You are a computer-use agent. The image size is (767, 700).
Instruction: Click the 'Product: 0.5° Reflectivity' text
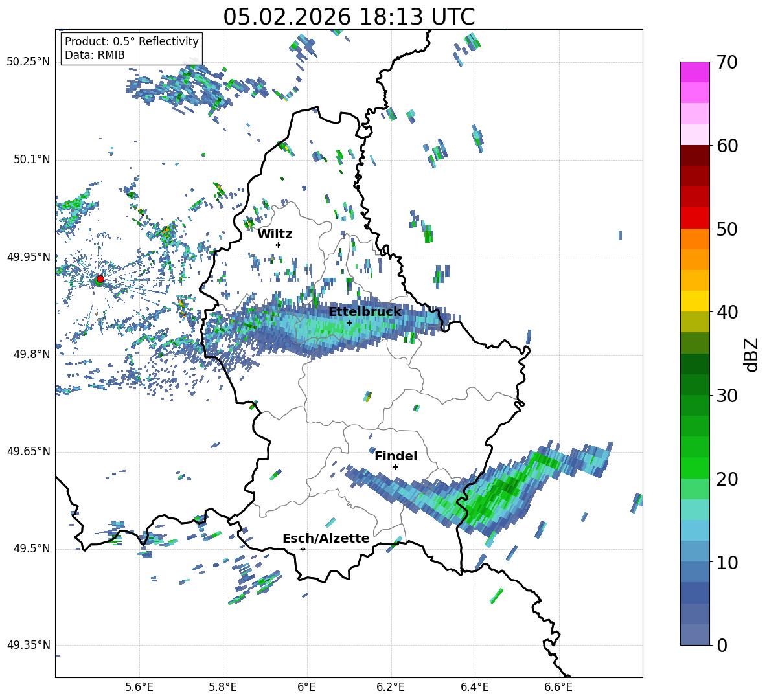pyautogui.click(x=132, y=41)
